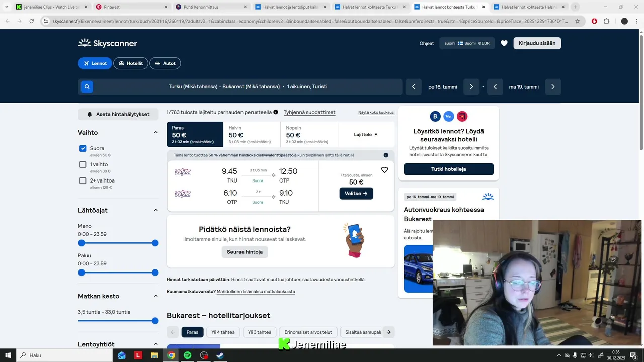Collapse the Matkan kesto section
This screenshot has width=644, height=362.
155,296
